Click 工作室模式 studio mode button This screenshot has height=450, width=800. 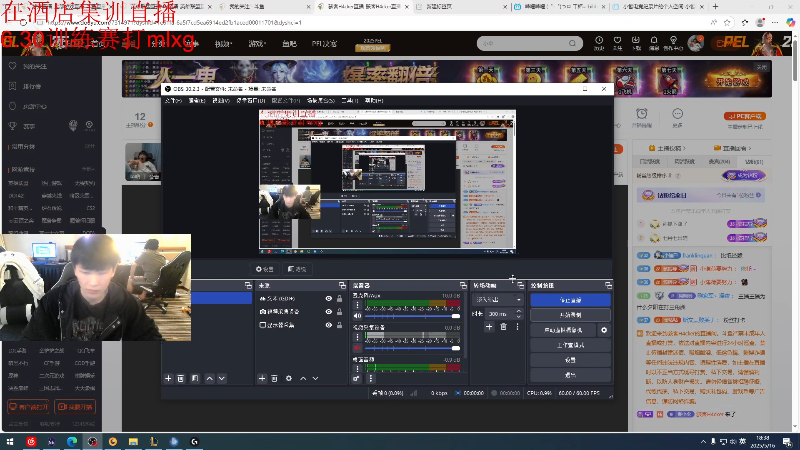pyautogui.click(x=570, y=345)
